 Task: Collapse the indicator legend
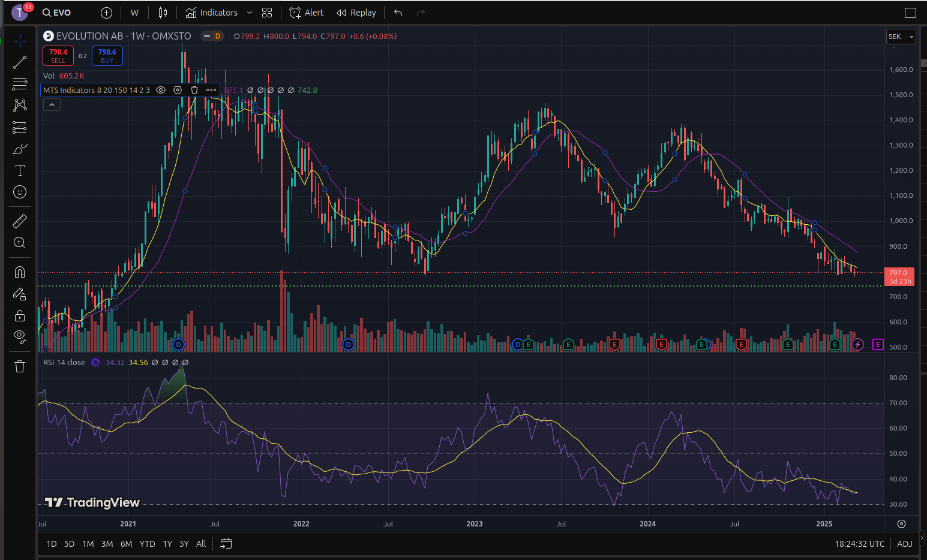52,105
